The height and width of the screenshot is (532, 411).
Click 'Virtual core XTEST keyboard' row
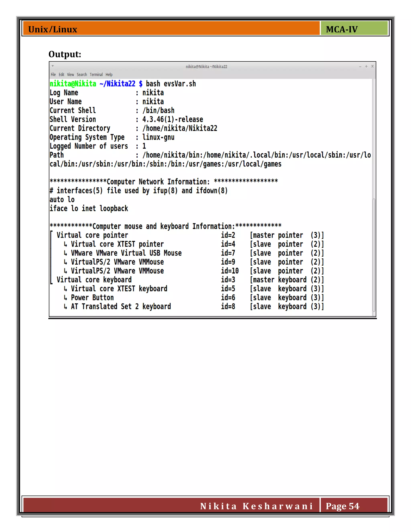click(x=194, y=289)
